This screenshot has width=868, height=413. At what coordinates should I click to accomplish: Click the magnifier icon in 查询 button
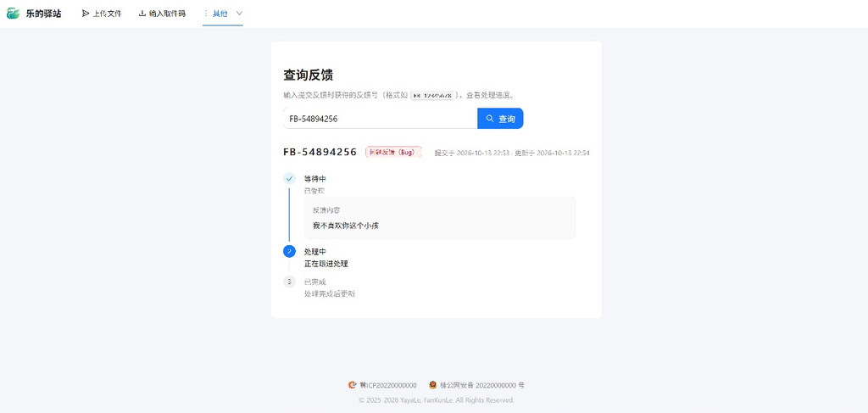490,119
